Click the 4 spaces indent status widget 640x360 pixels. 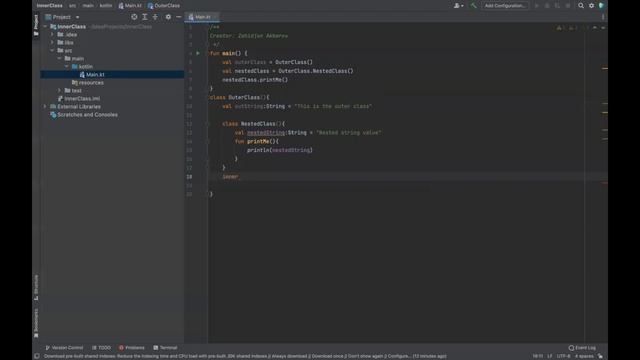(x=584, y=356)
